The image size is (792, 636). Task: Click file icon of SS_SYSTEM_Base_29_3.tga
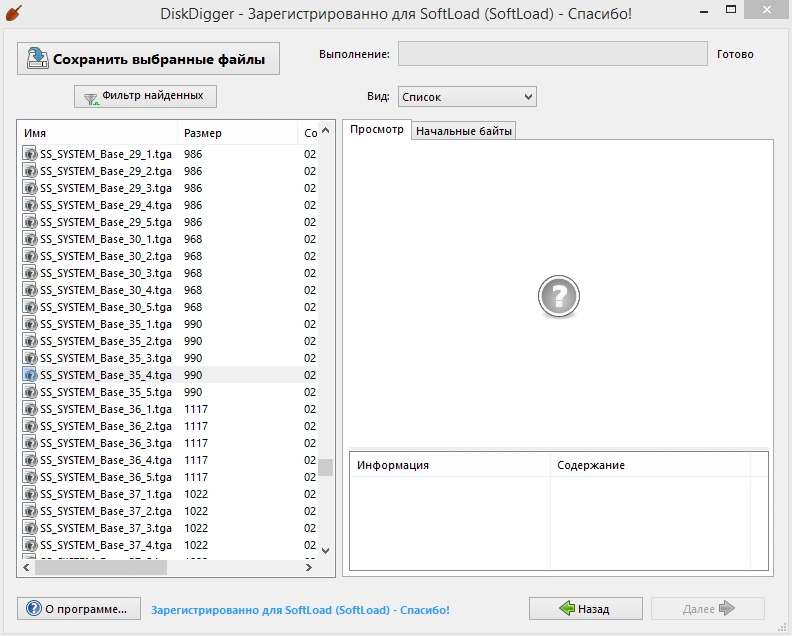[x=30, y=188]
